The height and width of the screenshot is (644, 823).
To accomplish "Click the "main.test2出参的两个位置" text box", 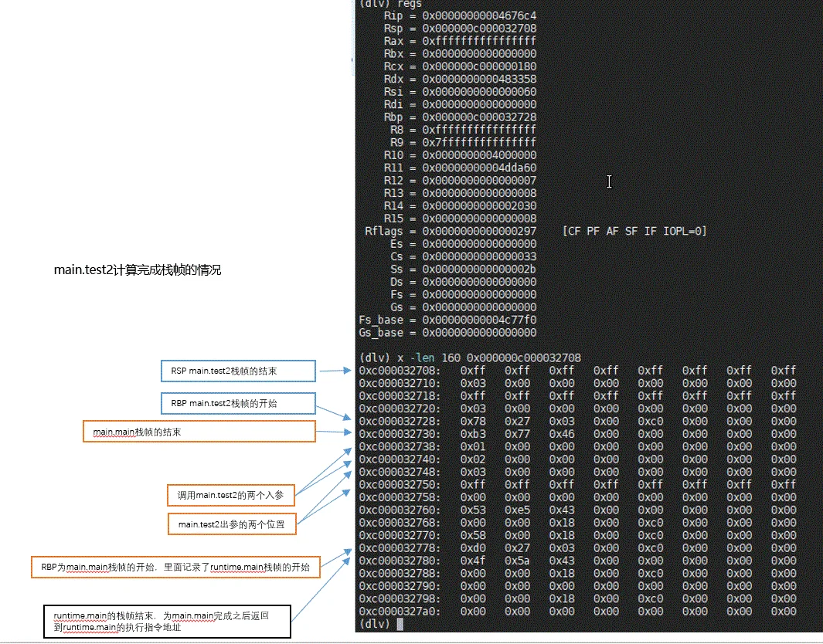I will pos(232,524).
